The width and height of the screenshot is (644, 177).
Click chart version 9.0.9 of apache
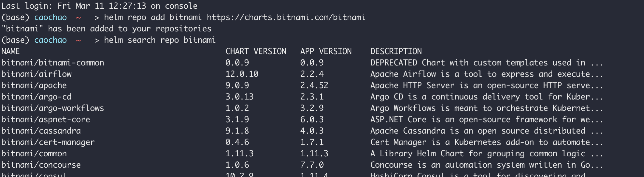(237, 85)
